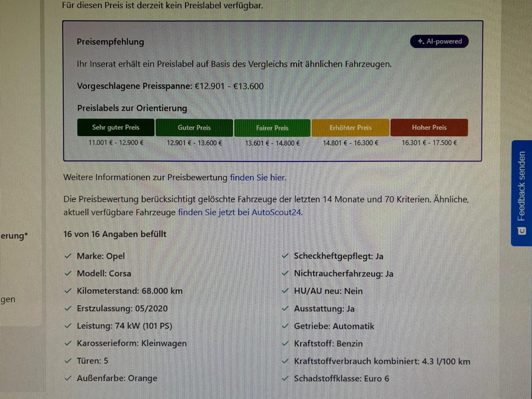Open 'finden Sie jetzt bei AutoScout24' link
532x399 pixels.
point(240,212)
